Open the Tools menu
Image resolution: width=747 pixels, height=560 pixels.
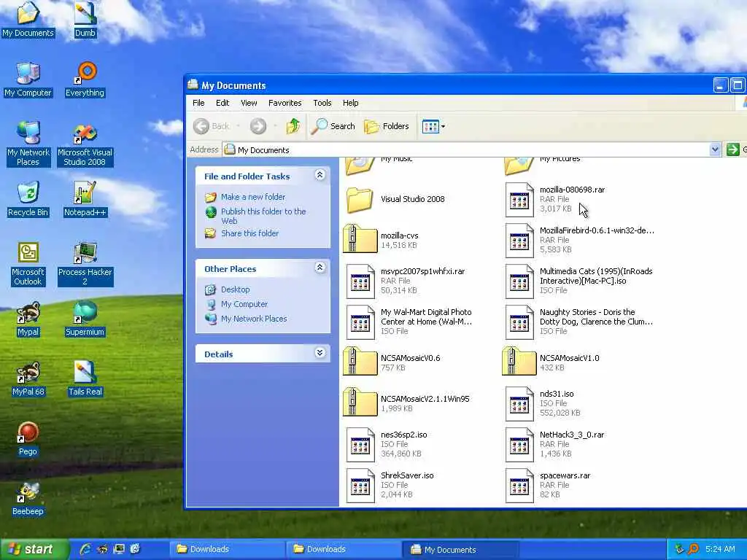(322, 103)
